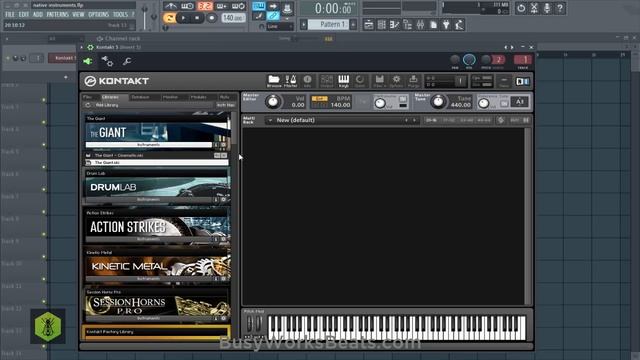Click the green plug icon in plugin wrapper

tap(88, 61)
